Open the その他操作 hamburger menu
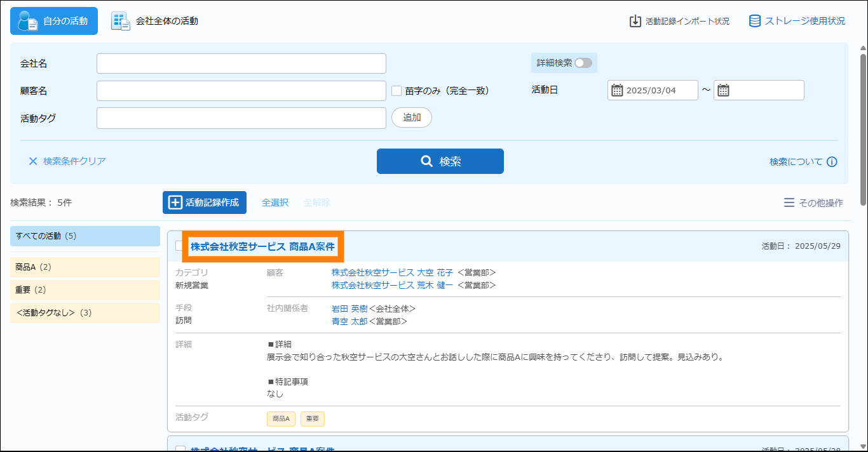This screenshot has width=868, height=452. click(x=789, y=203)
